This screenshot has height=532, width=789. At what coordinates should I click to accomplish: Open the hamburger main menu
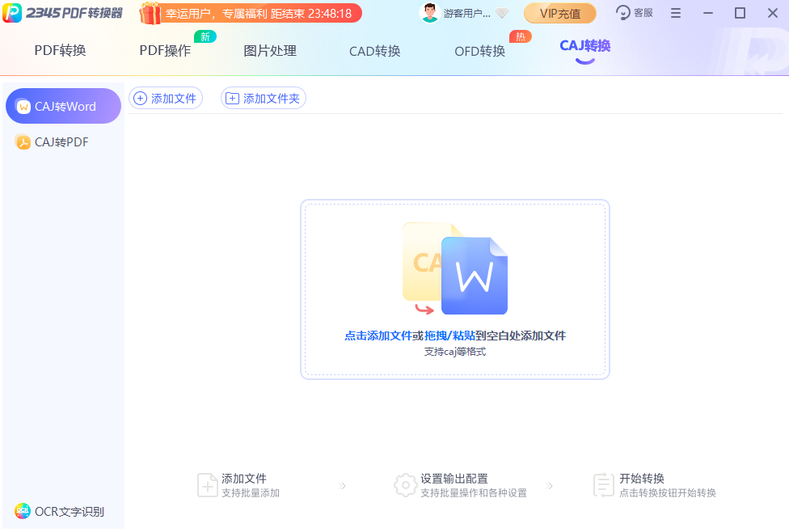[676, 13]
